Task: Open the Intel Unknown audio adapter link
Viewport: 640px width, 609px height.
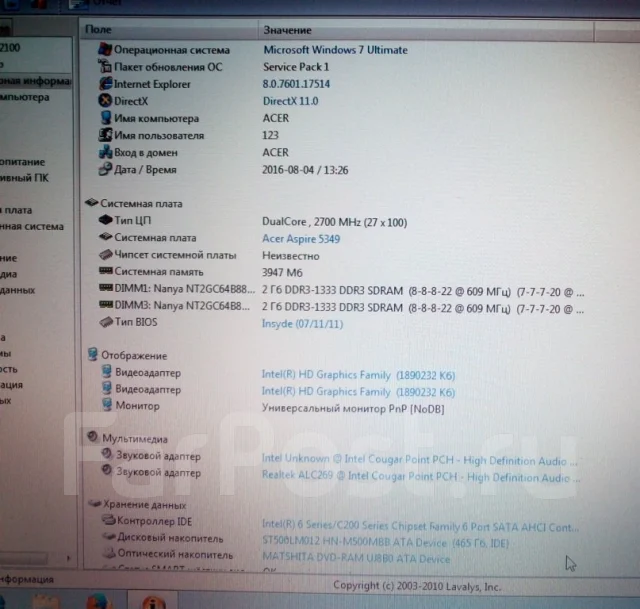Action: [419, 460]
